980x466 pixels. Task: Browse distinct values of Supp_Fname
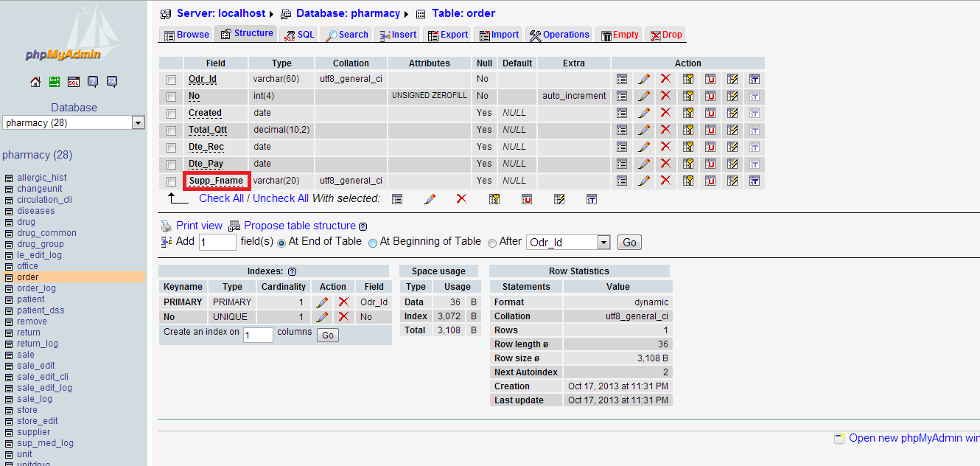pos(622,181)
